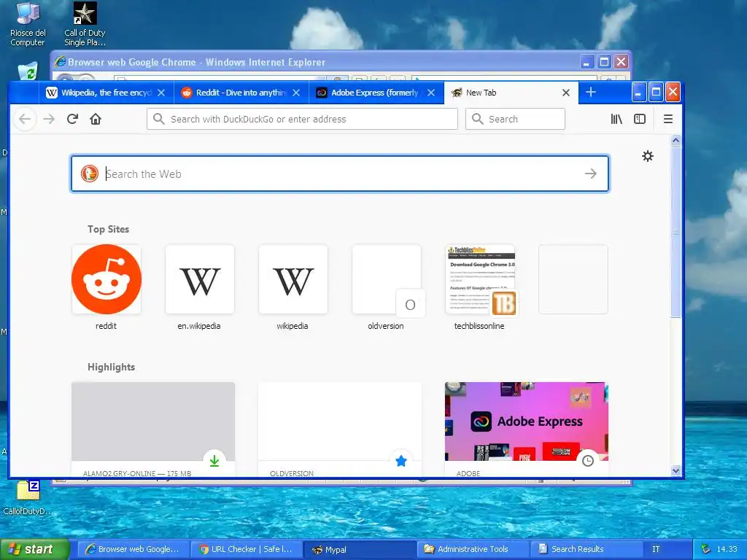The width and height of the screenshot is (747, 560).
Task: Open the Library bookmarks icon
Action: click(616, 119)
